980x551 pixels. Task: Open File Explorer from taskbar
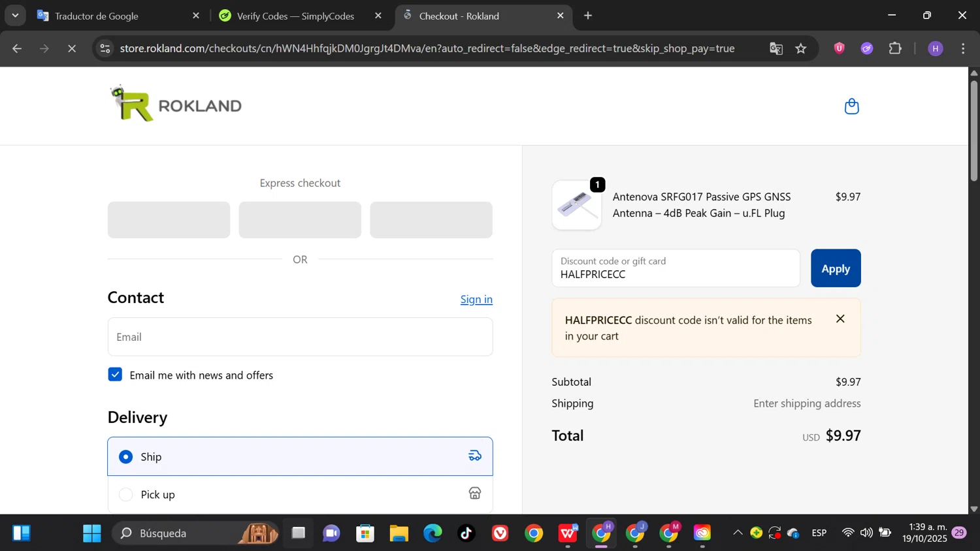click(x=399, y=533)
